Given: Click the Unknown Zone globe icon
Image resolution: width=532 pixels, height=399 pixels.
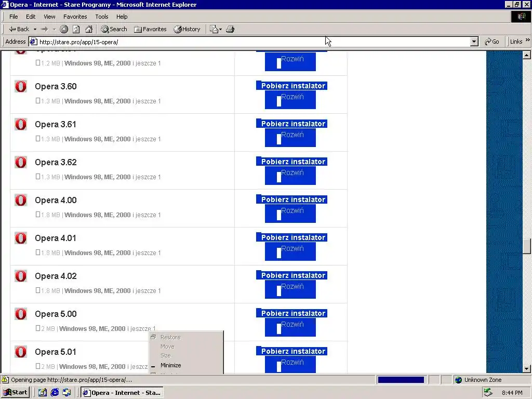Looking at the screenshot, I should (x=459, y=380).
